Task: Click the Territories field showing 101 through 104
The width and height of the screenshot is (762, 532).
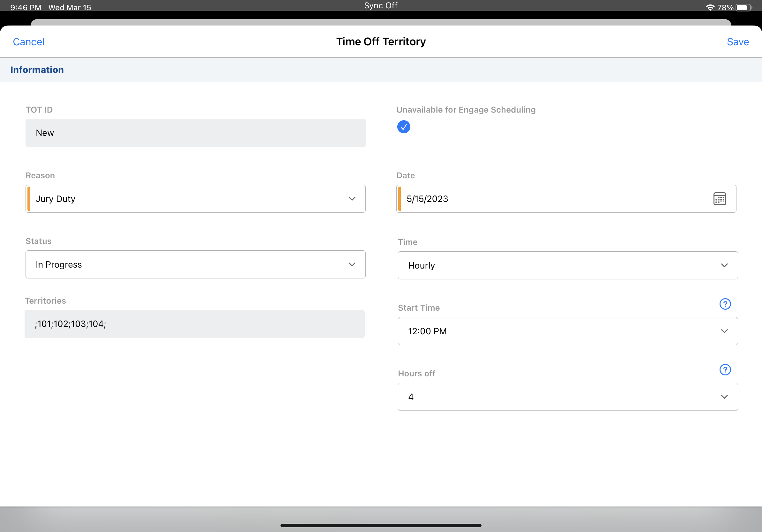Action: 195,324
